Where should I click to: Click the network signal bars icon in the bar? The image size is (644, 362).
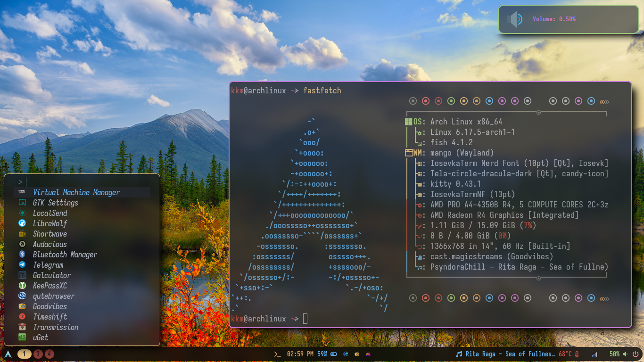coord(594,354)
